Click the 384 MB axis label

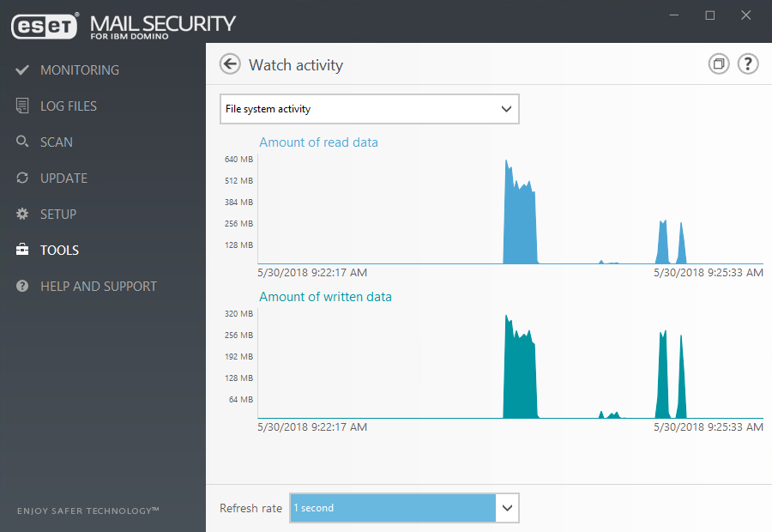tap(238, 202)
